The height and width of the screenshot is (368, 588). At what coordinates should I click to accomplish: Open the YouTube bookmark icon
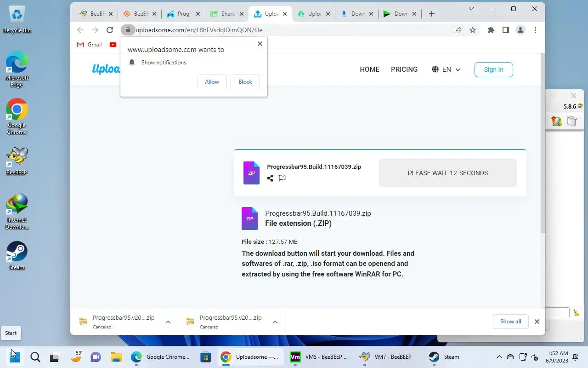113,45
